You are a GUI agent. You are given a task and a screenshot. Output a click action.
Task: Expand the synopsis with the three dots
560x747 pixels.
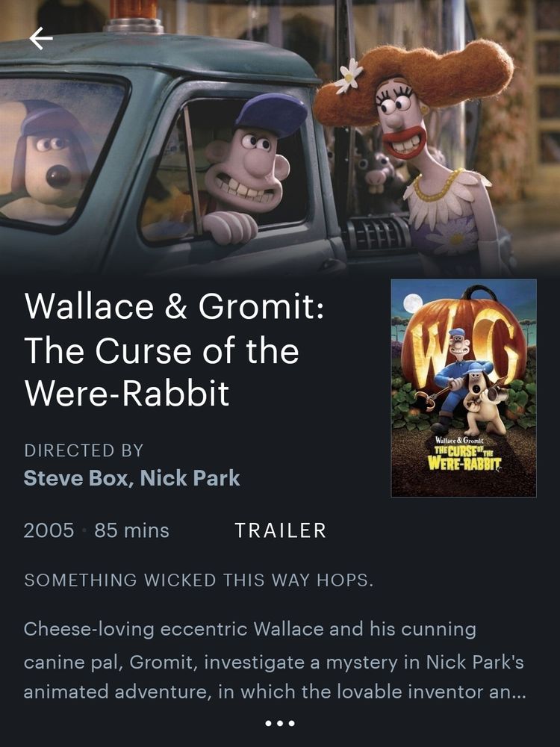coord(279,723)
